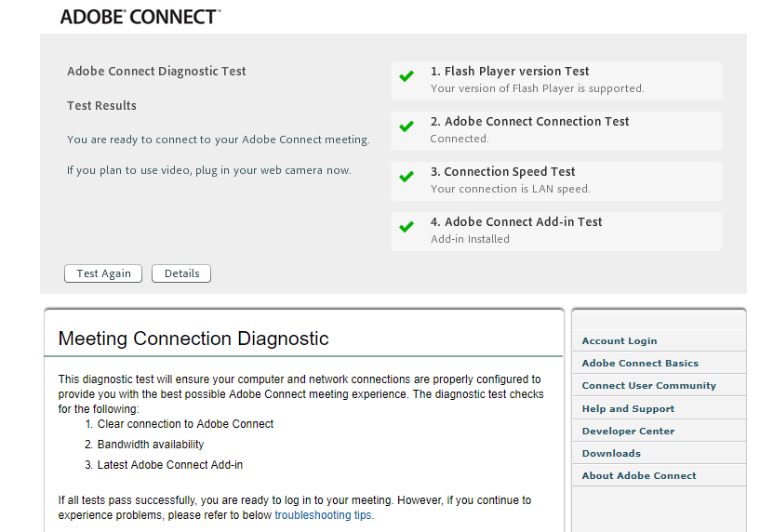Follow the troubleshooting tips link

(323, 515)
